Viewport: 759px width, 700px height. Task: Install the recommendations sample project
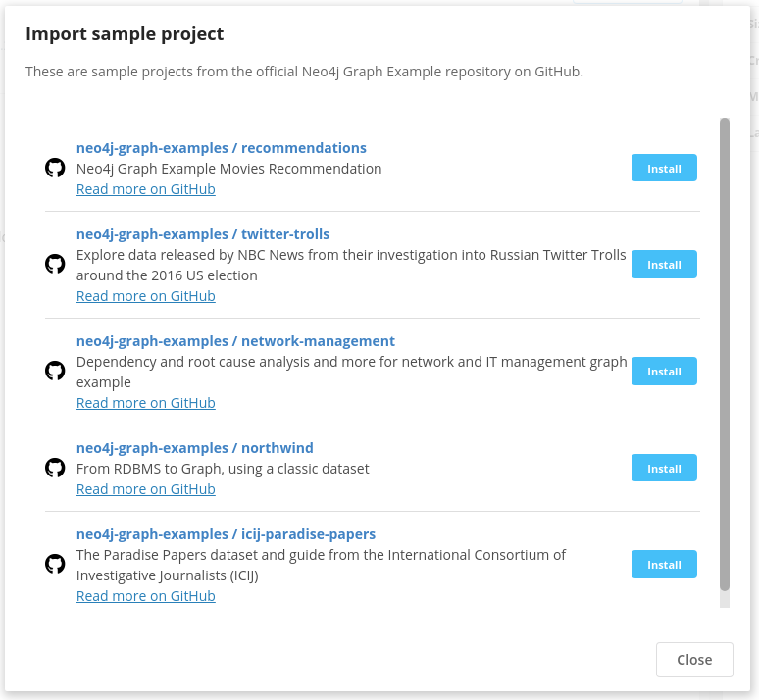664,168
